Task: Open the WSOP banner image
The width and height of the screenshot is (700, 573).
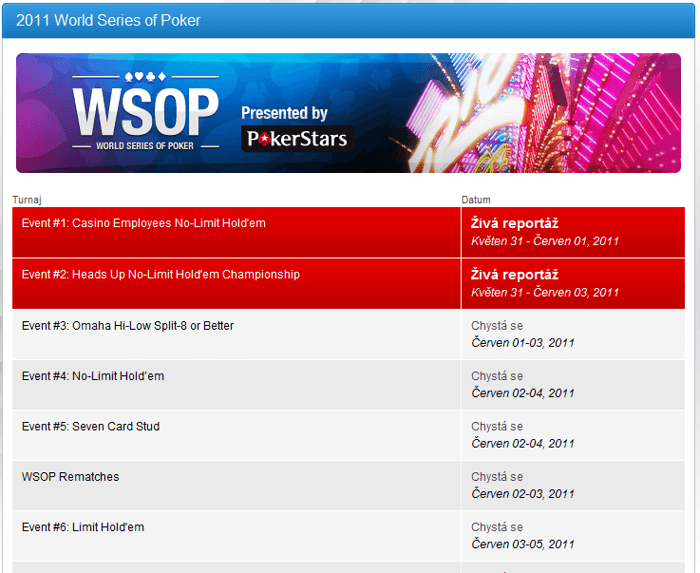Action: pos(348,113)
